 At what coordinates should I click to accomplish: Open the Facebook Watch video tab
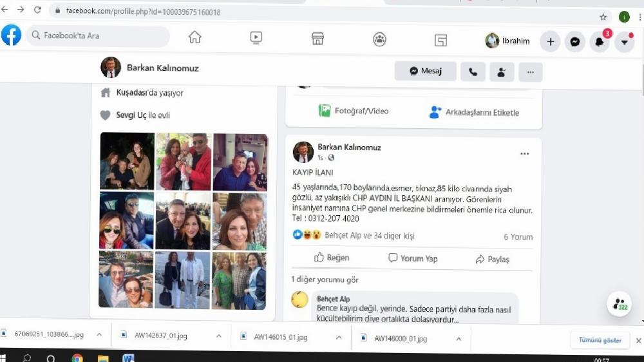tap(256, 38)
